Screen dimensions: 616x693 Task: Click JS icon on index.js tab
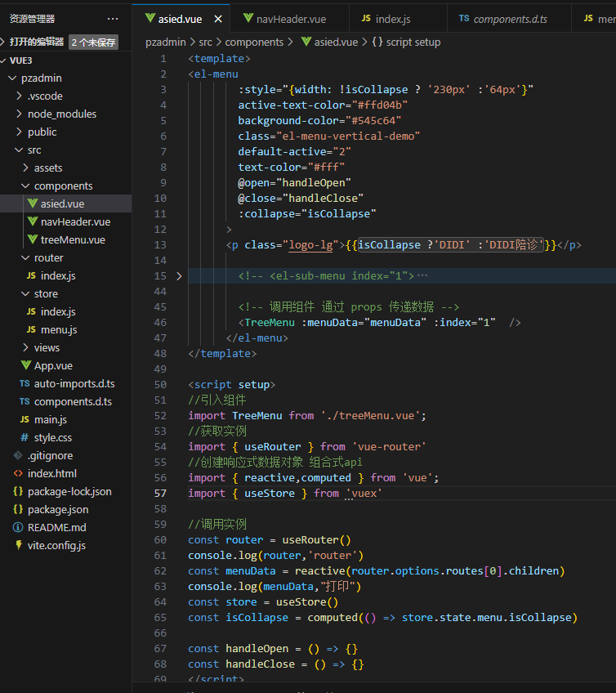366,19
